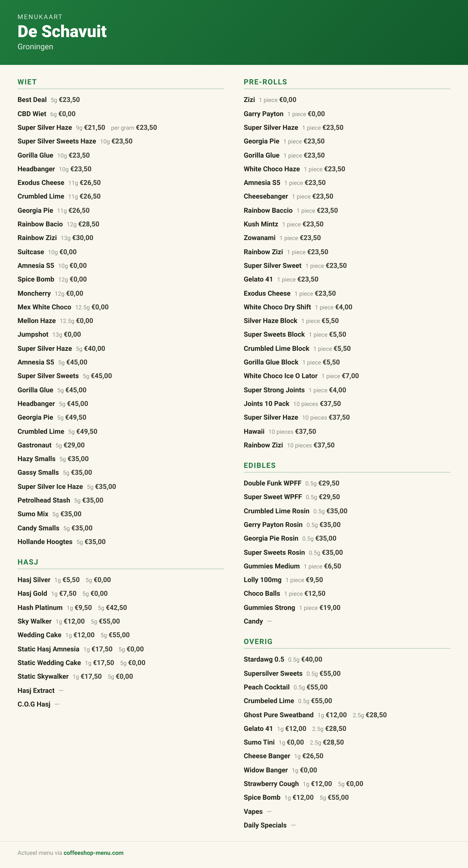468x868 pixels.
Task: Select the PRE-ROLLS section heading
Action: [x=265, y=82]
